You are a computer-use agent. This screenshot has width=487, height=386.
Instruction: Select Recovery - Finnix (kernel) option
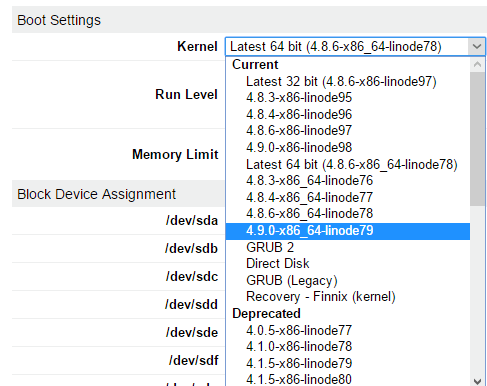point(348,297)
